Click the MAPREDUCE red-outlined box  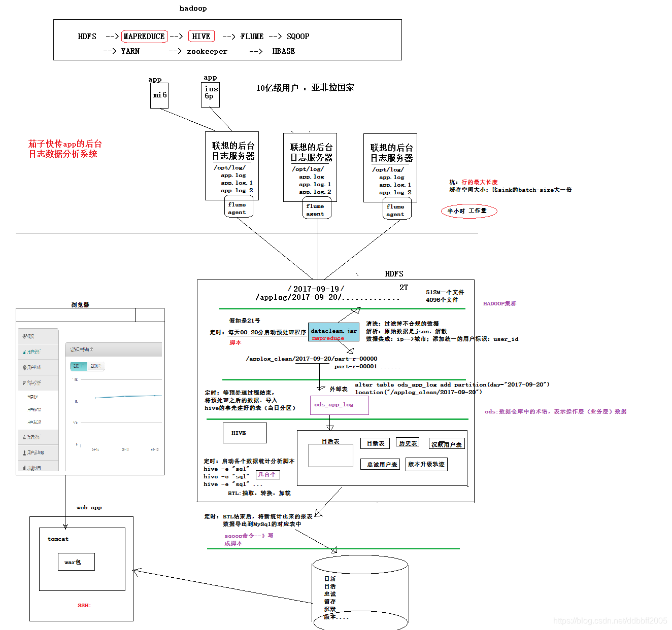tap(145, 36)
